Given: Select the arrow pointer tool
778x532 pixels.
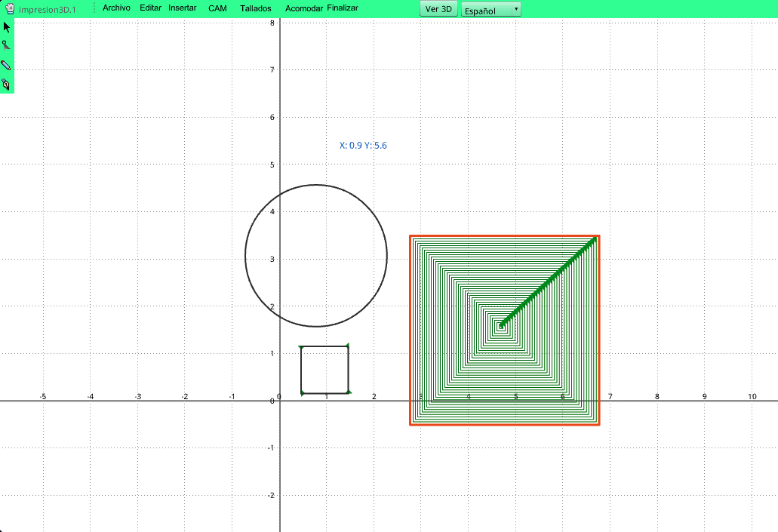Looking at the screenshot, I should pyautogui.click(x=7, y=27).
